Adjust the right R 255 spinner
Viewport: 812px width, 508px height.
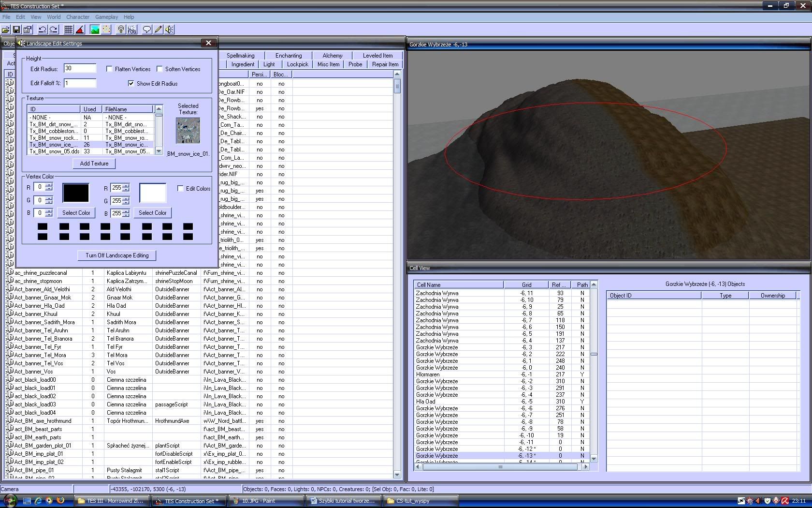(x=126, y=188)
